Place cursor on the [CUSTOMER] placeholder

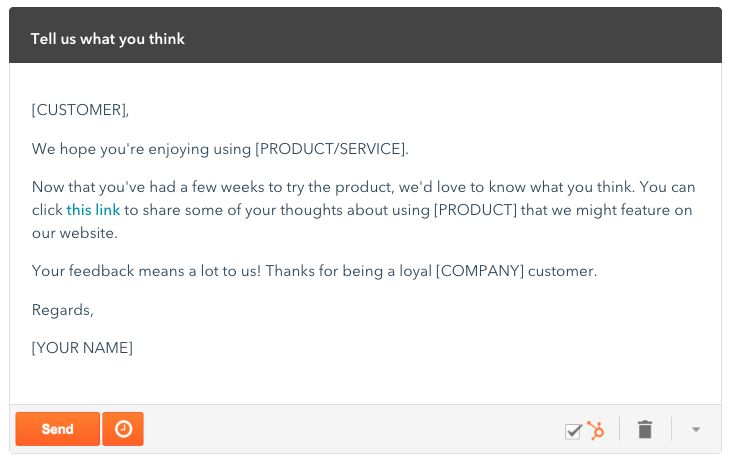80,109
